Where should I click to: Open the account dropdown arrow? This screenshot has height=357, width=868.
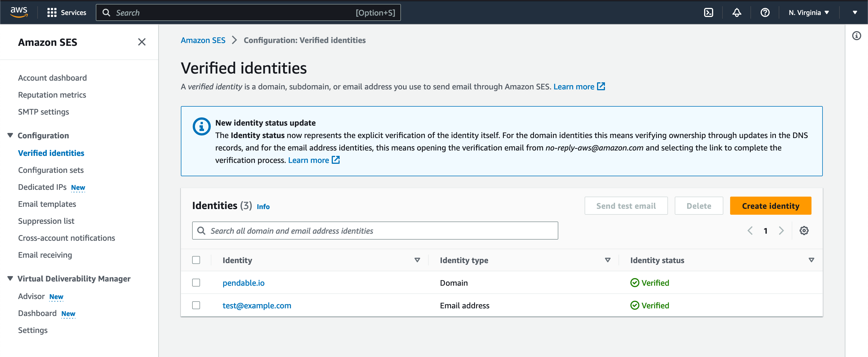(854, 12)
